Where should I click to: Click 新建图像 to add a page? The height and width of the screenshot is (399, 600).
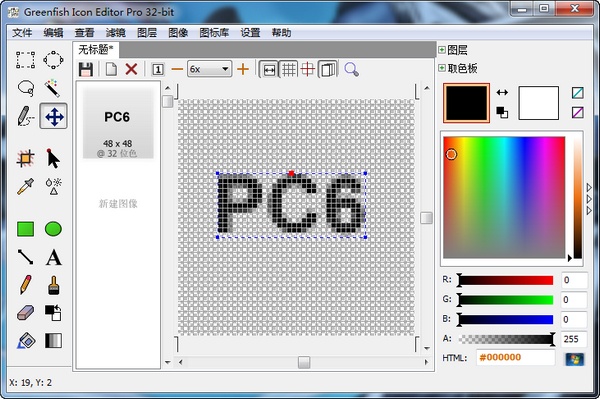tap(118, 204)
